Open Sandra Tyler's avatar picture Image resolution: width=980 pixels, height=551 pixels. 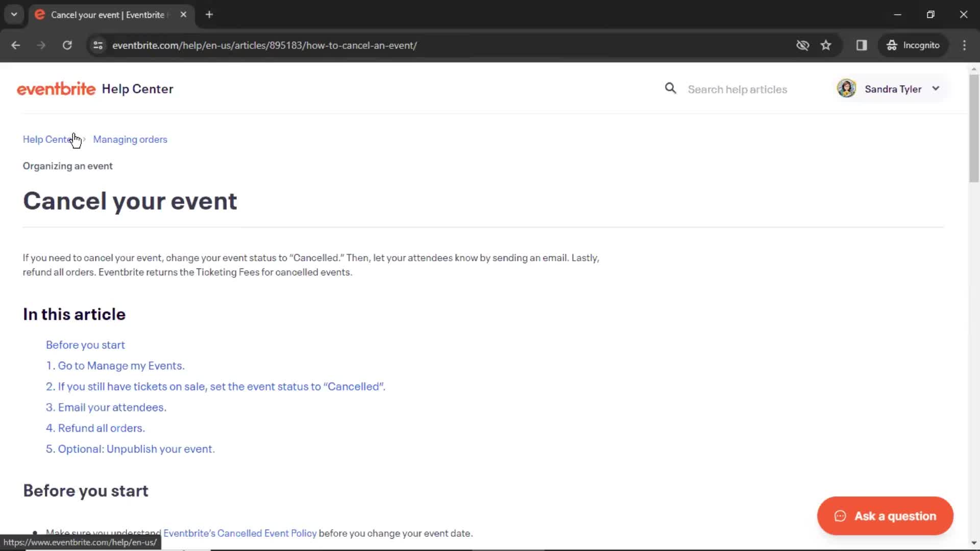click(846, 89)
